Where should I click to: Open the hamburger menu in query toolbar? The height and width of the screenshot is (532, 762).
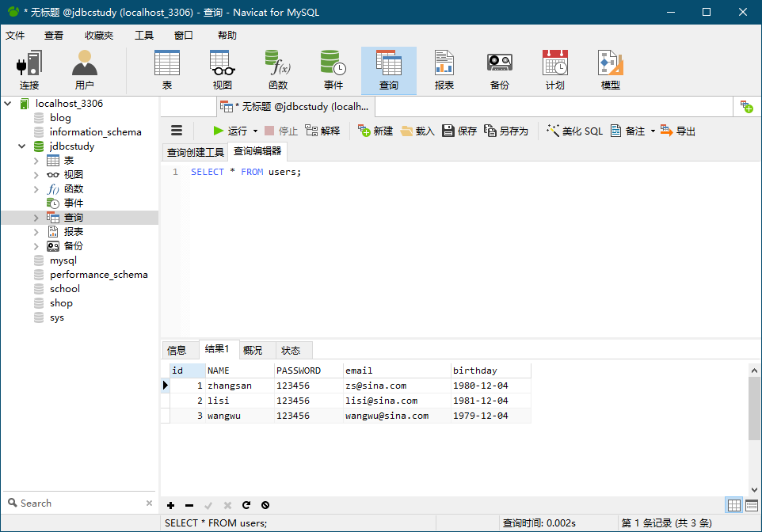coord(177,130)
